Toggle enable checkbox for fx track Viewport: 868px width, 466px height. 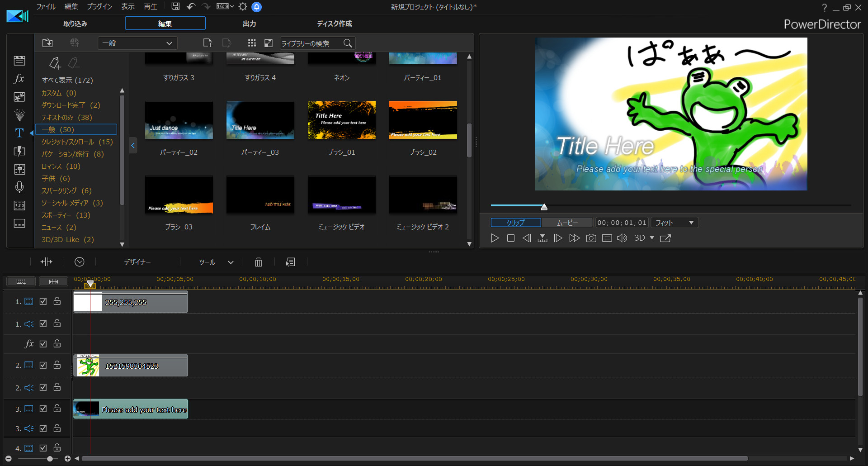coord(43,344)
